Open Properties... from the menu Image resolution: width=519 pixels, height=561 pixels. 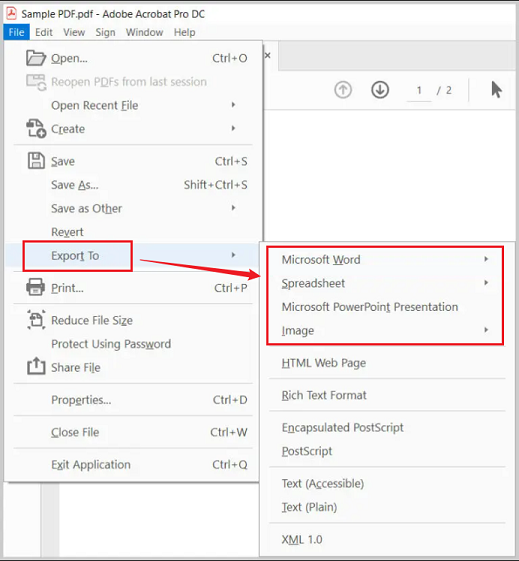(x=133, y=400)
